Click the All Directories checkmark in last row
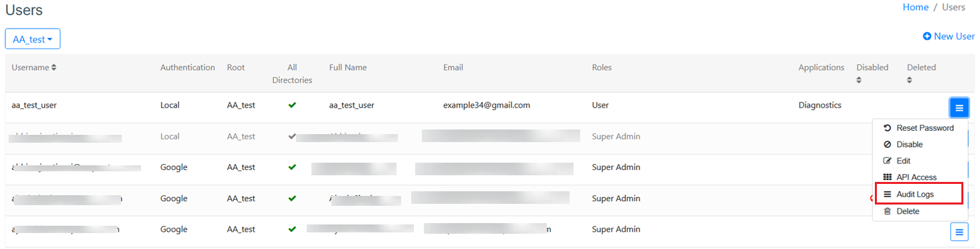 [x=292, y=229]
